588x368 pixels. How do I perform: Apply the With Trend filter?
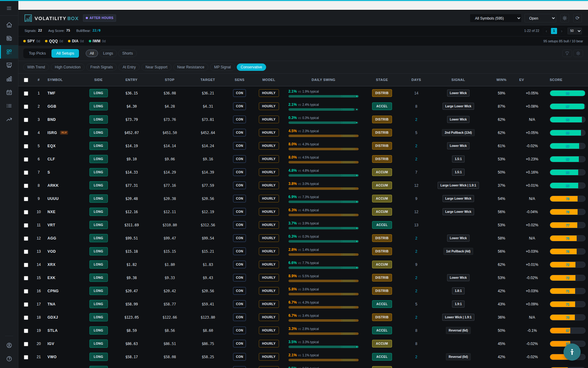[36, 67]
